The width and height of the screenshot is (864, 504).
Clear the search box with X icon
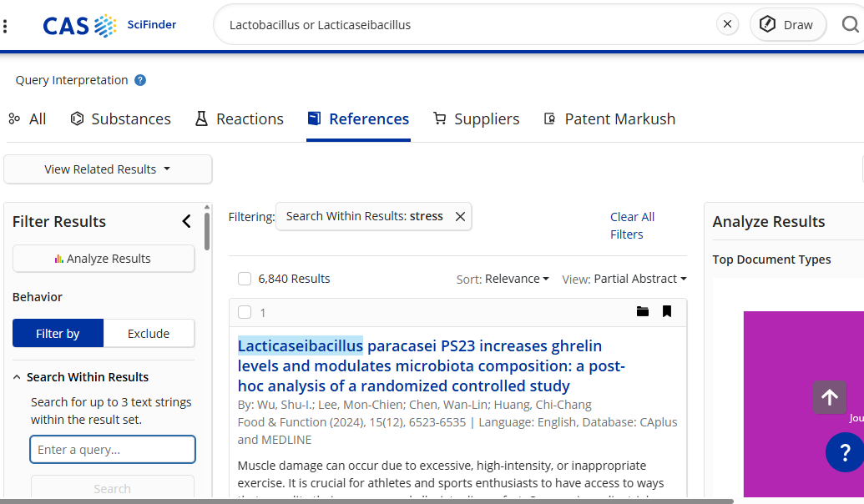(727, 24)
